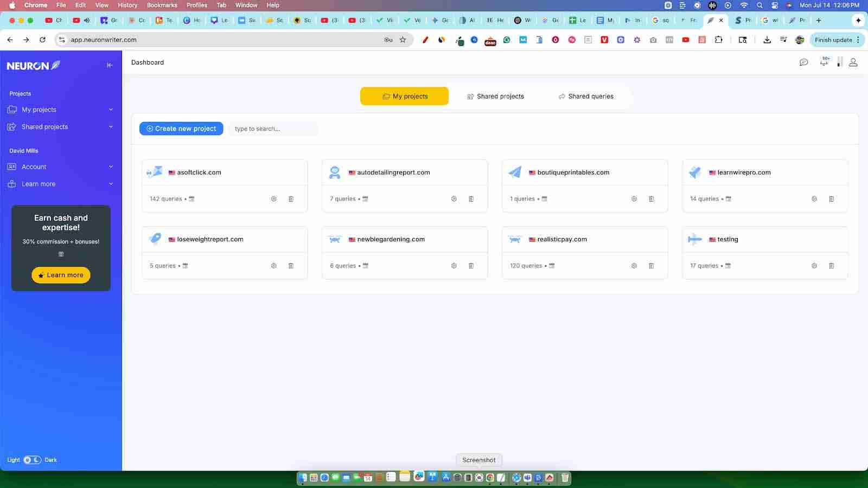Open settings gear for realisticpay.com project

pos(634,266)
